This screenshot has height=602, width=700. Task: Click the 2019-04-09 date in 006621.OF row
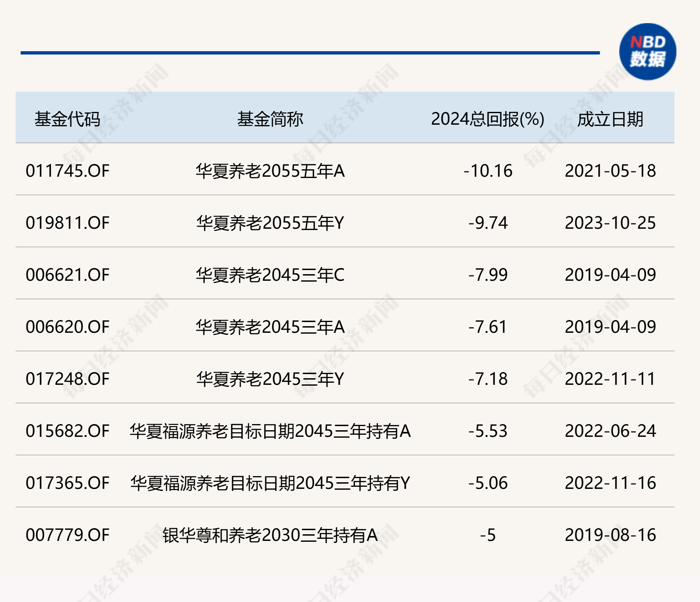coord(610,275)
